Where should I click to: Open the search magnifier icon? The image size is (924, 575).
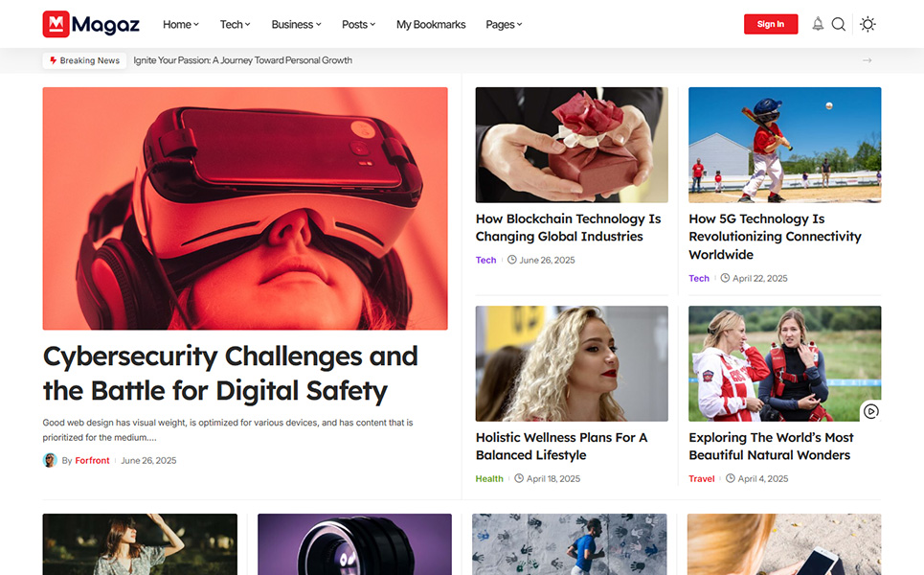(838, 24)
